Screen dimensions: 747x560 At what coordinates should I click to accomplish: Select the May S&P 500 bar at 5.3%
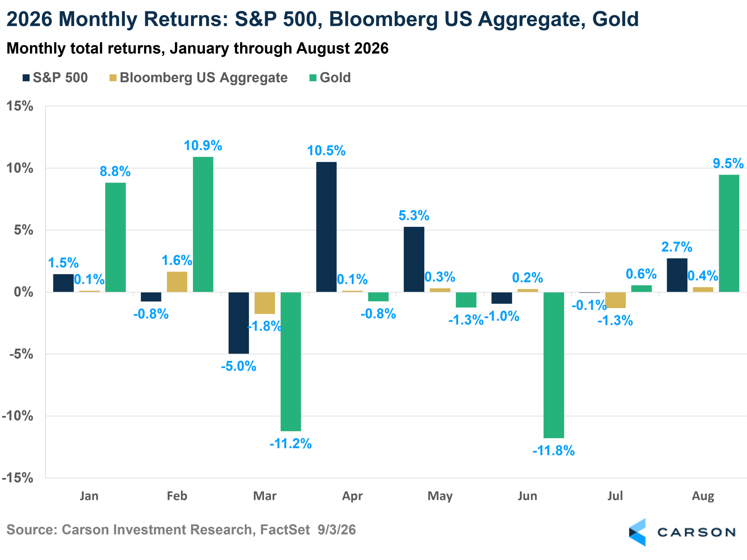coord(414,259)
